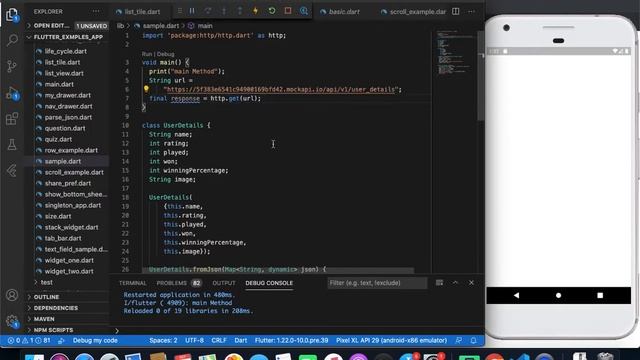
Task: Open Source Control view
Action: [12, 66]
